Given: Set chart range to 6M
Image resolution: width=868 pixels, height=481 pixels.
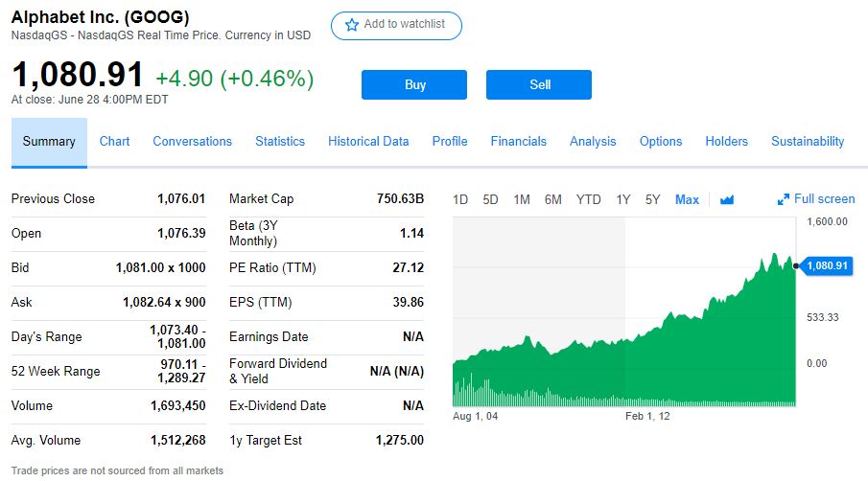Looking at the screenshot, I should 553,199.
